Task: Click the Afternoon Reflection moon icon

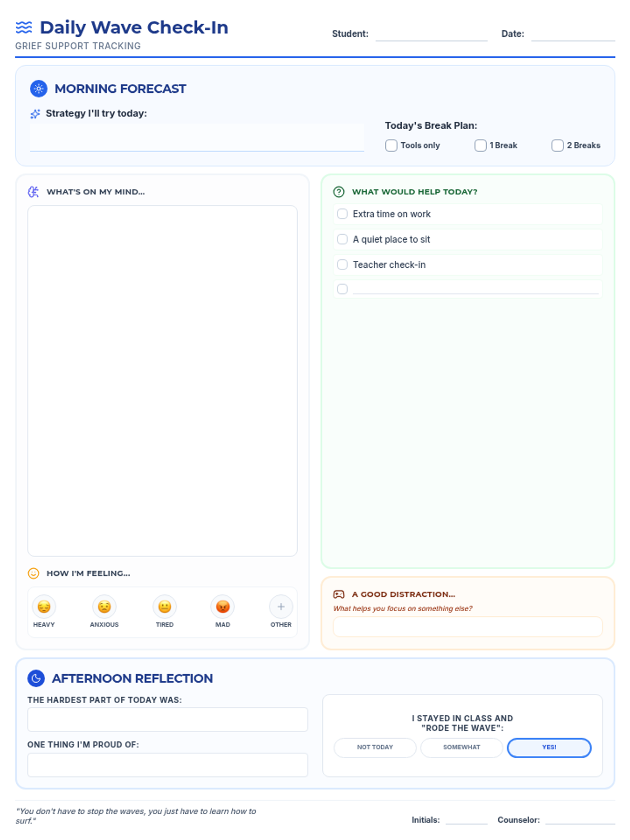Action: [x=36, y=678]
